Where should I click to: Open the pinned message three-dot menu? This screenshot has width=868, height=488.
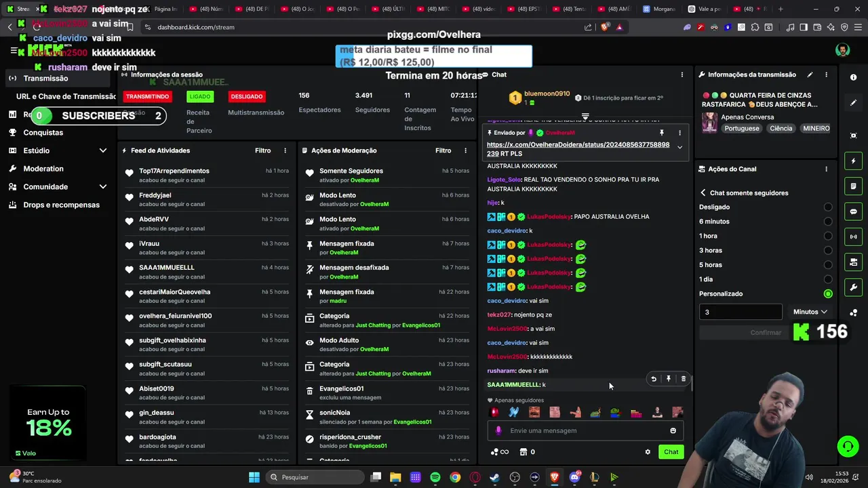tap(679, 133)
